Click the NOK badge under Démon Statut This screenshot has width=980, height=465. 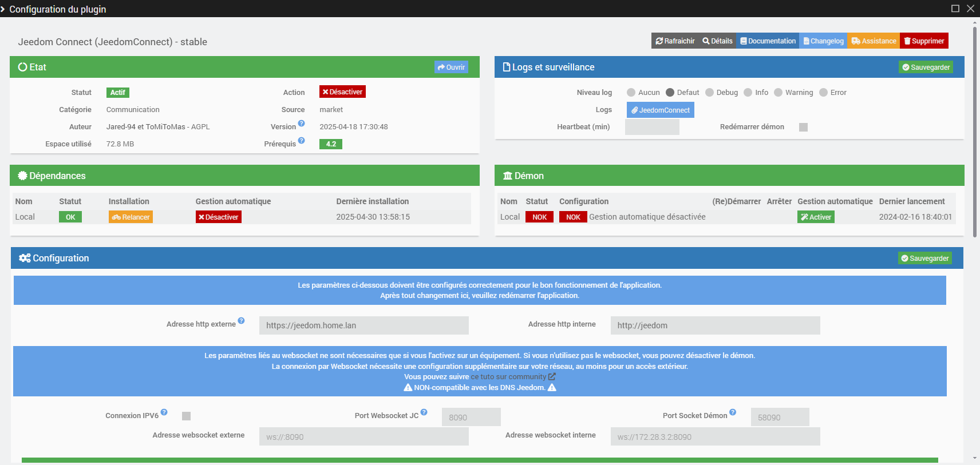pos(540,217)
